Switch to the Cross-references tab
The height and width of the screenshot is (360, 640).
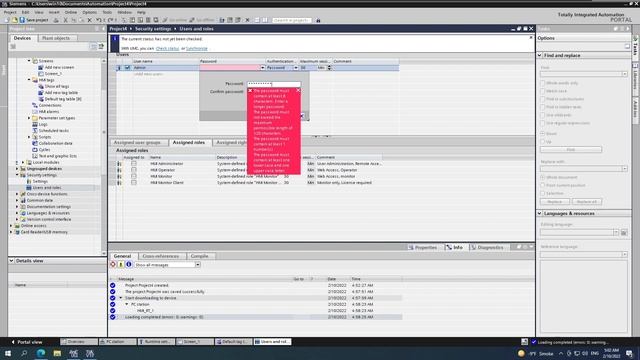pyautogui.click(x=161, y=256)
